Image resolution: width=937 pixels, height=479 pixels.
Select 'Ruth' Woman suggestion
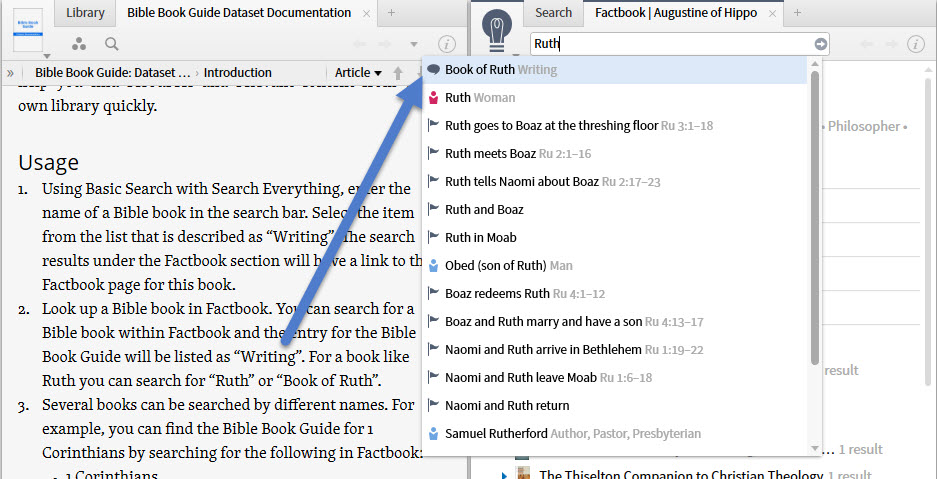(616, 97)
